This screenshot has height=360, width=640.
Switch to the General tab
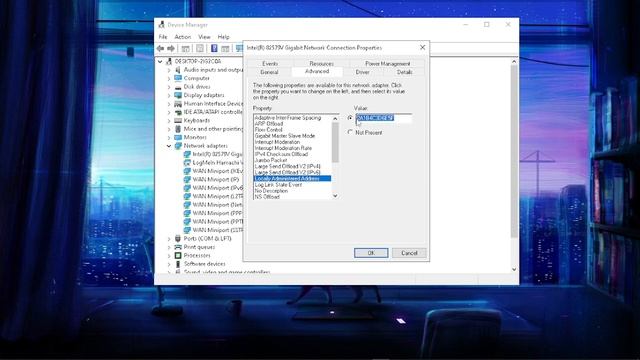[269, 72]
